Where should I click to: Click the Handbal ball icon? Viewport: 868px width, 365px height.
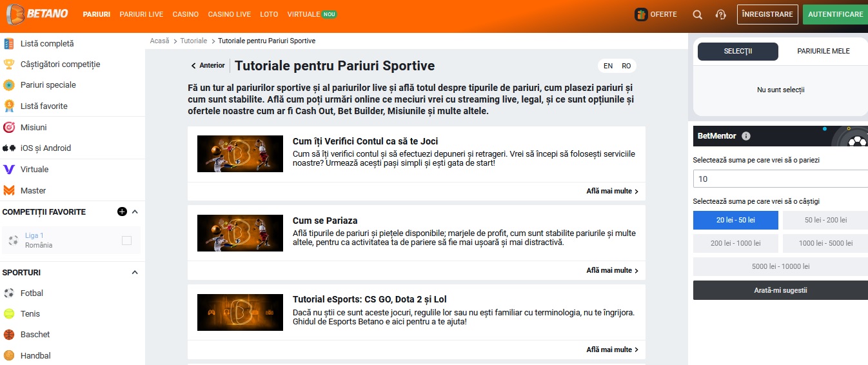(x=9, y=355)
